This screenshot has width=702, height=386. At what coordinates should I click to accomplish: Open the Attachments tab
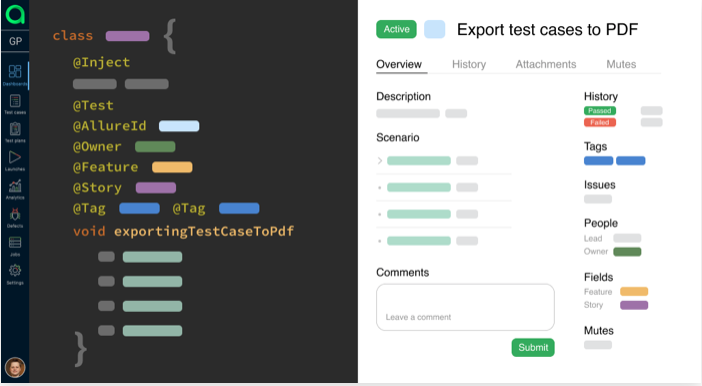pyautogui.click(x=546, y=64)
